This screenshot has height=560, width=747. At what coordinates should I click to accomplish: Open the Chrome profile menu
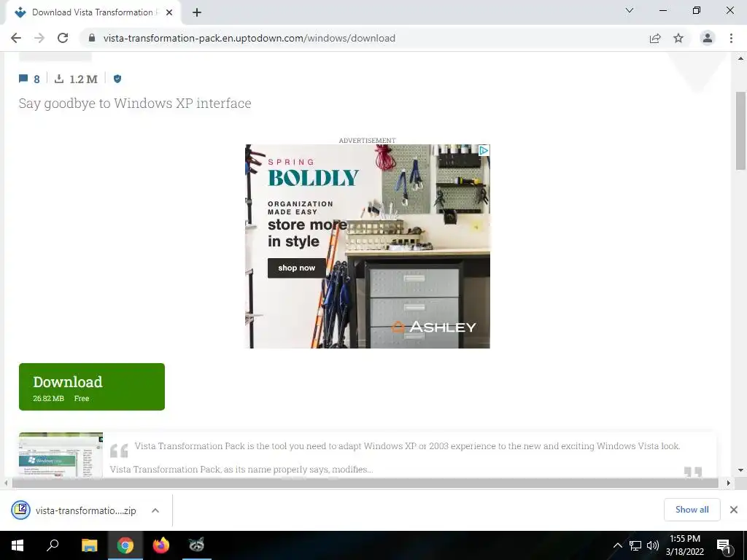tap(708, 38)
